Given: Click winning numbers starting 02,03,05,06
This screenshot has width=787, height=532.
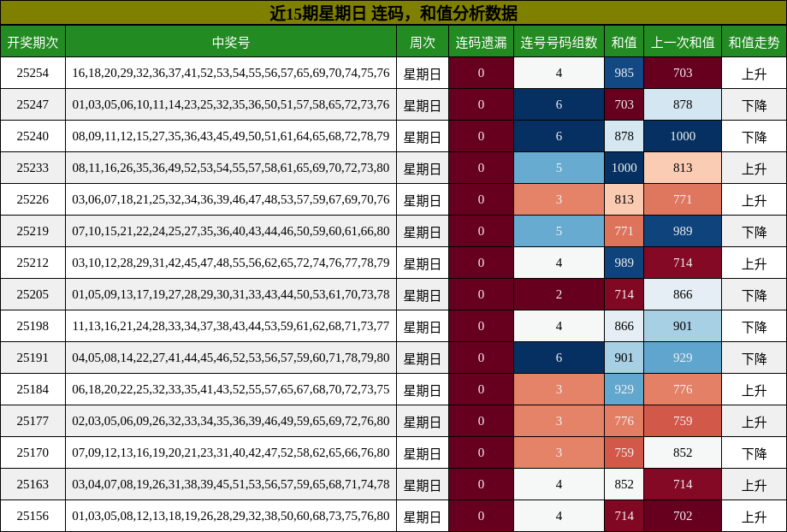Looking at the screenshot, I should tap(231, 421).
